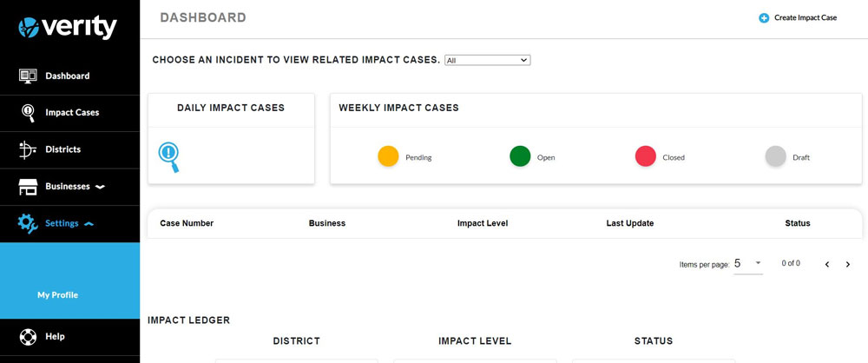868x363 pixels.
Task: Click the Impact Cases magnifier icon
Action: click(28, 113)
